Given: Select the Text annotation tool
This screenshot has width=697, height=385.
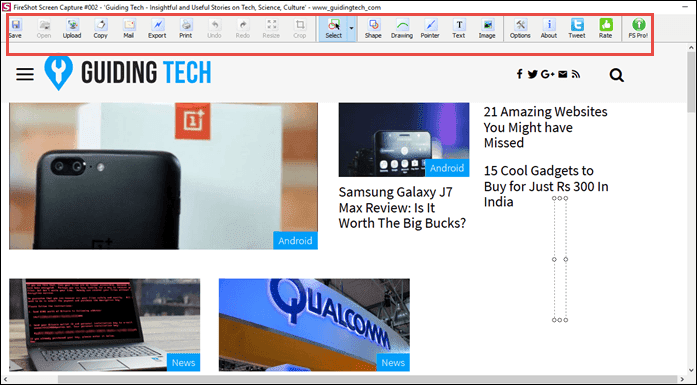Looking at the screenshot, I should (x=459, y=28).
